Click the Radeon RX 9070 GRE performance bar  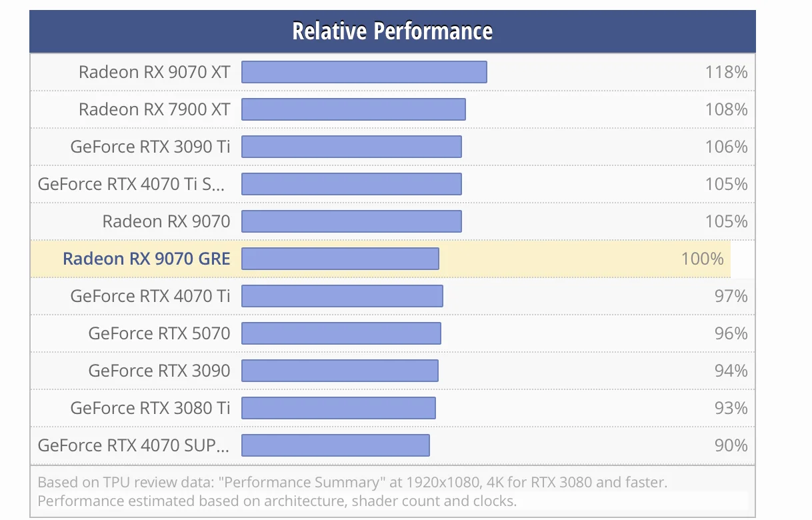[340, 259]
